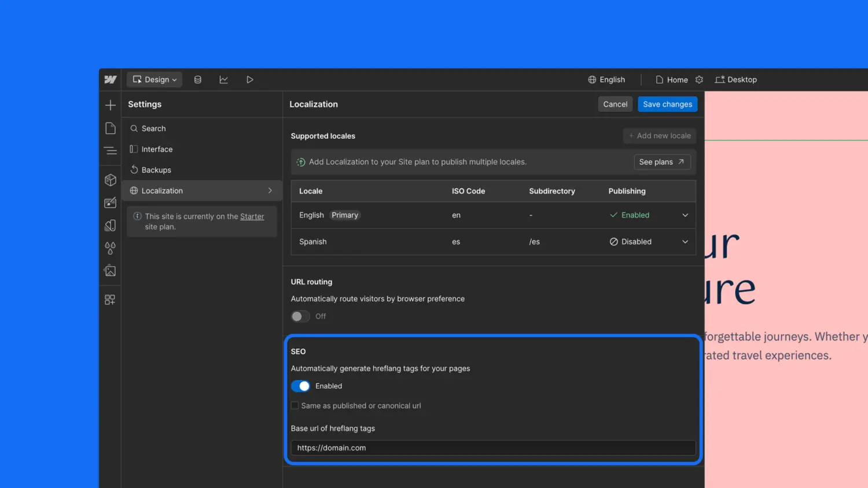Open the Assets image panel icon
Screen dimensions: 868x488
(111, 271)
